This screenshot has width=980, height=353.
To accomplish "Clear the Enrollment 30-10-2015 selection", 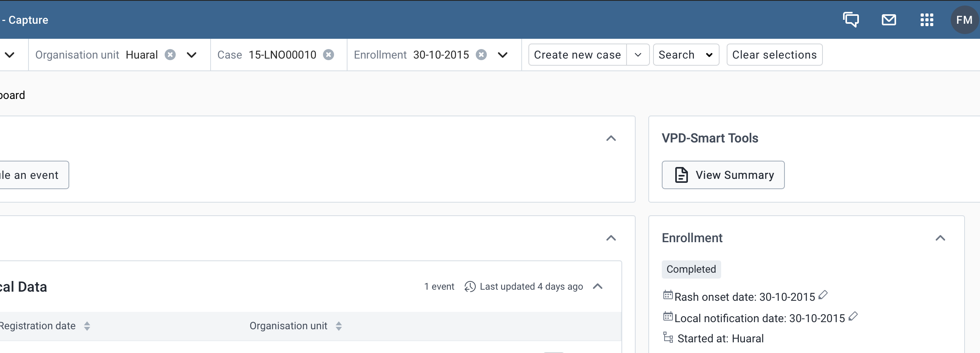I will 481,55.
